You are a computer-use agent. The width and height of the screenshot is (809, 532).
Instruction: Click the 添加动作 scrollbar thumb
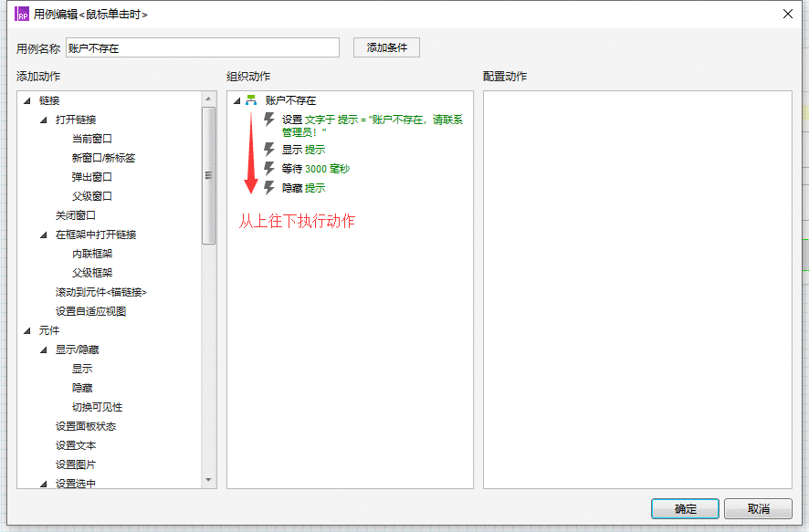(x=208, y=175)
